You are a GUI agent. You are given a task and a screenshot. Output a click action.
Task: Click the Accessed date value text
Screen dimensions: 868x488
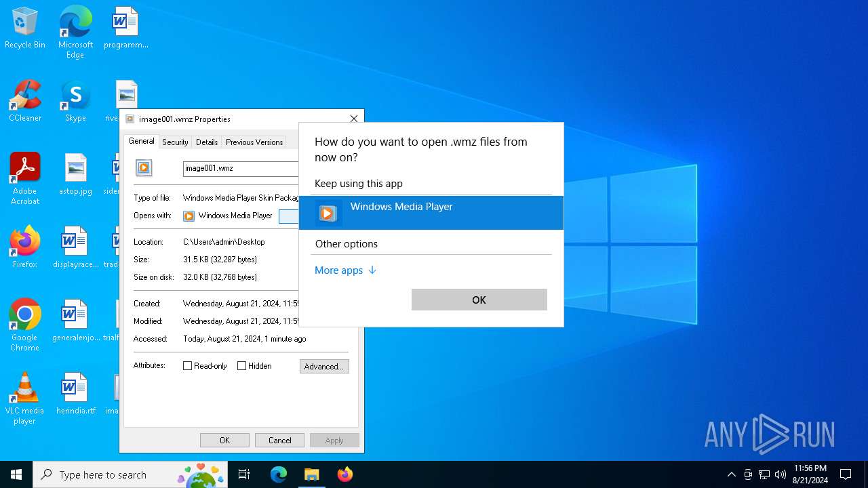coord(244,339)
